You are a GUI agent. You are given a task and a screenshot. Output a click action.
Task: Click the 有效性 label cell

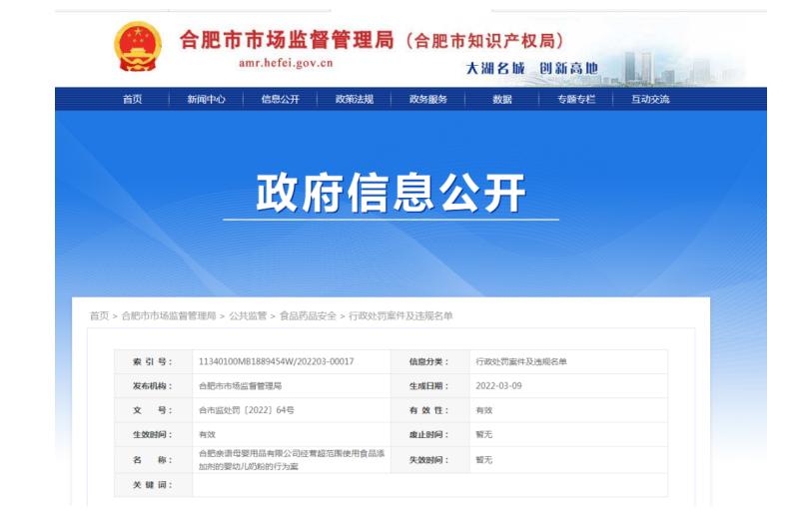pyautogui.click(x=430, y=410)
